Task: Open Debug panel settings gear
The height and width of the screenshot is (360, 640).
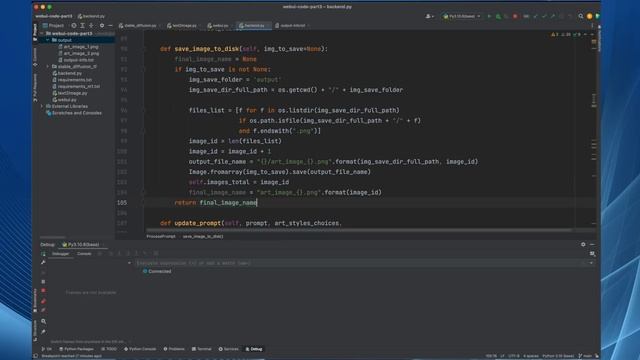Action: pyautogui.click(x=583, y=244)
